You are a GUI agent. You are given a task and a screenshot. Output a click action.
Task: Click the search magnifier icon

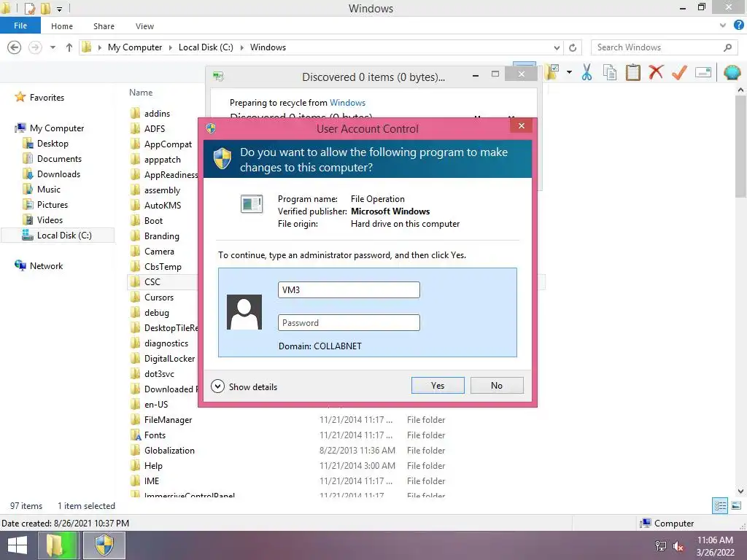pos(727,47)
